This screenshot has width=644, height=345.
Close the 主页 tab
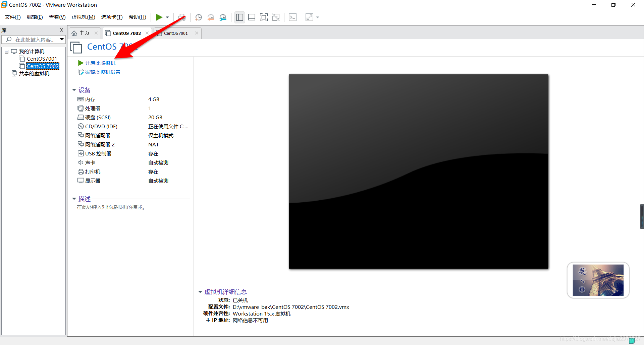coord(96,33)
